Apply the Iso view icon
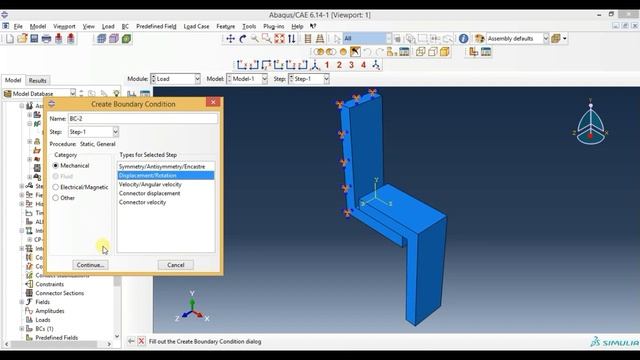Screen dimensions: 640x360 point(315,65)
